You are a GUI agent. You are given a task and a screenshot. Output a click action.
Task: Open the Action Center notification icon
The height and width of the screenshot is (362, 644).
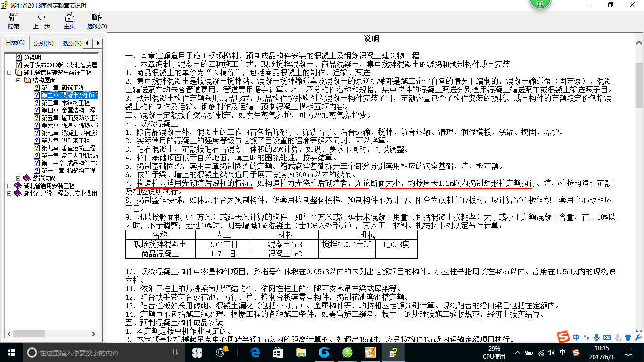tap(627, 352)
